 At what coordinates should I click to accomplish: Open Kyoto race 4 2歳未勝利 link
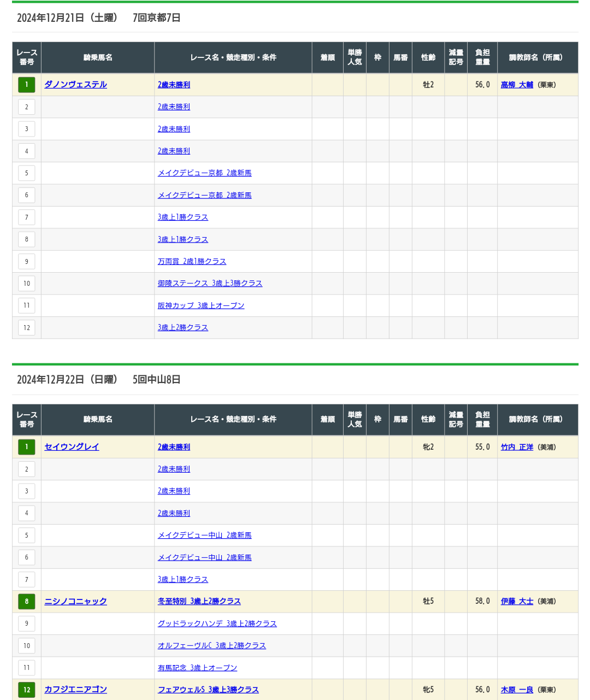(x=174, y=151)
